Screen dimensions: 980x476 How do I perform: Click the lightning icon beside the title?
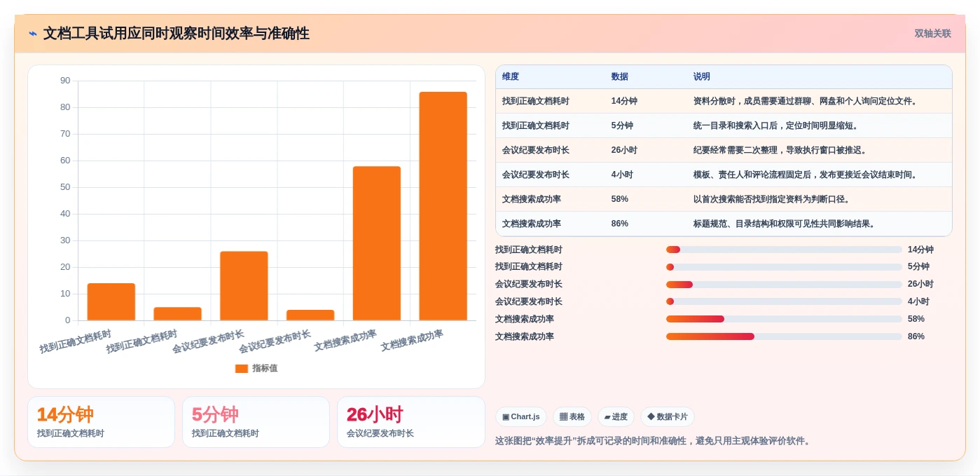click(x=33, y=34)
